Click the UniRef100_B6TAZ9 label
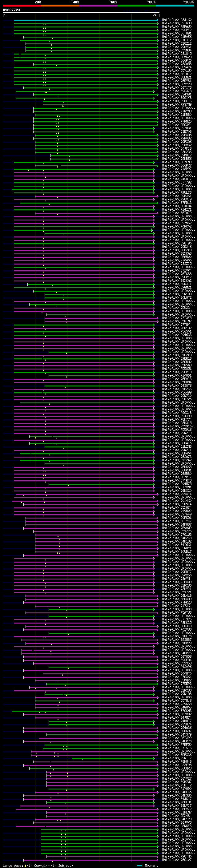Screen dimensions: 197x868 [177, 213]
